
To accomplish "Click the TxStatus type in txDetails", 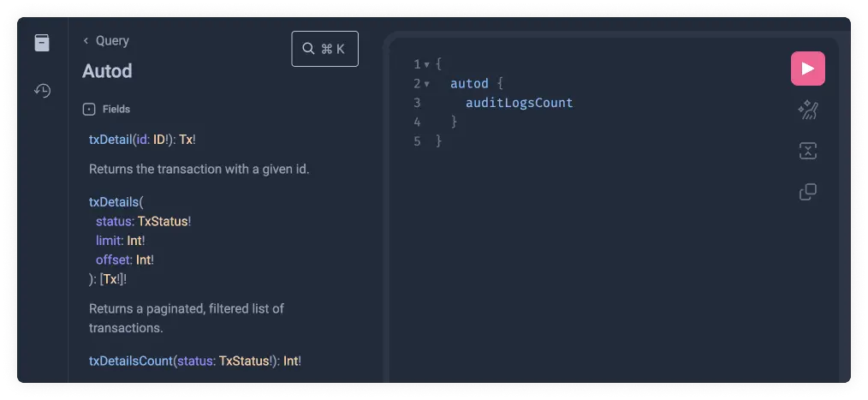I will [x=162, y=221].
